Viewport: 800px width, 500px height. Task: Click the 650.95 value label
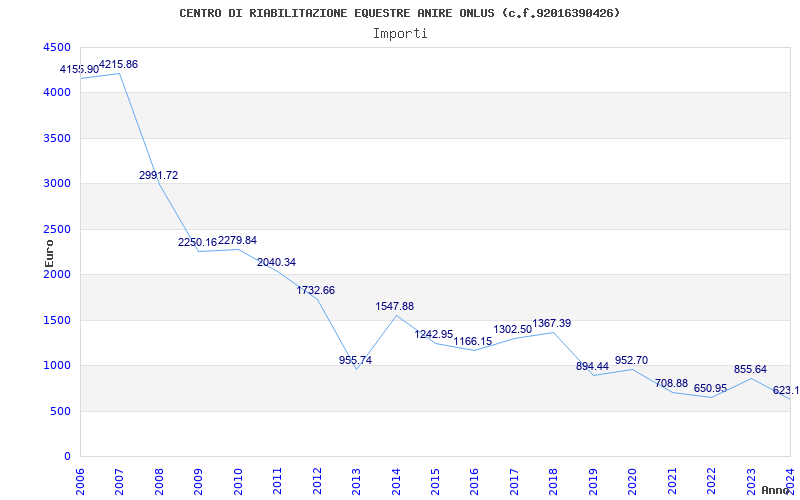(710, 388)
